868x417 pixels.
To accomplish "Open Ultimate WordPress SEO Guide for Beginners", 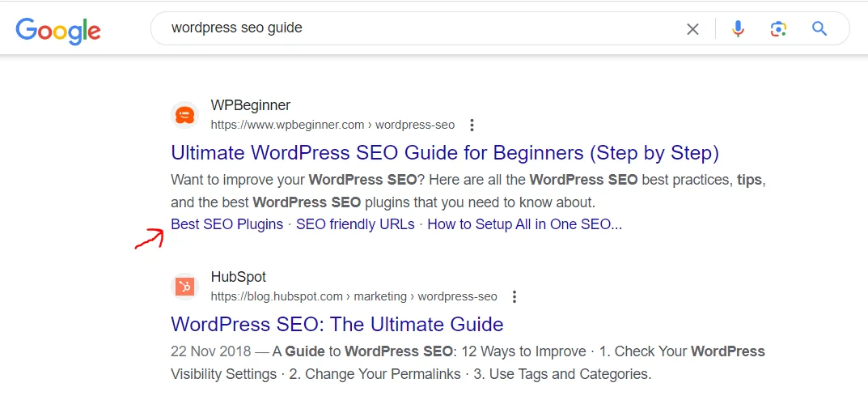I will click(x=445, y=153).
